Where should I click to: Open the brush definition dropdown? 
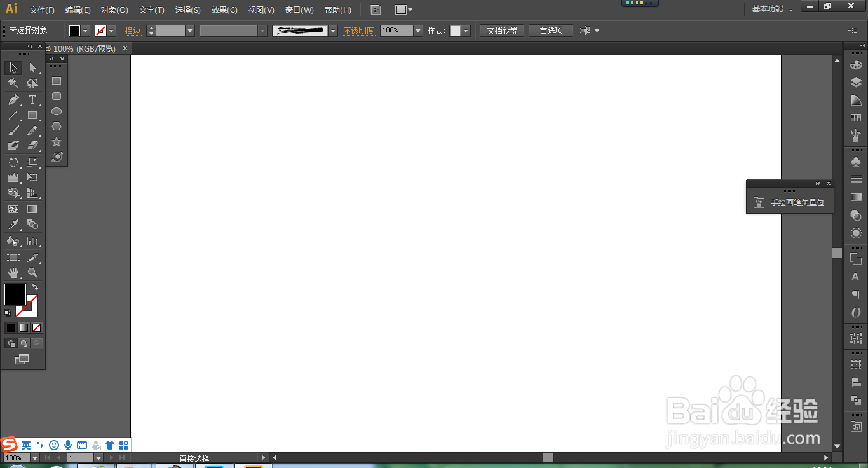[333, 31]
